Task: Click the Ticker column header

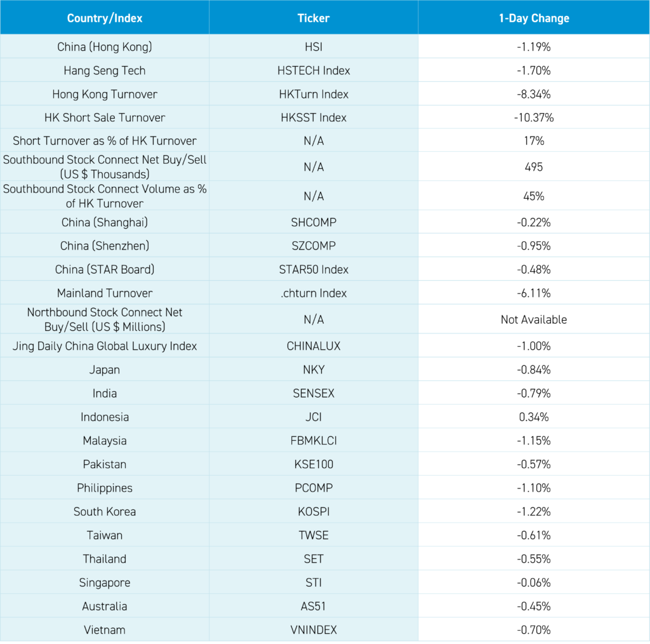Action: coord(314,18)
